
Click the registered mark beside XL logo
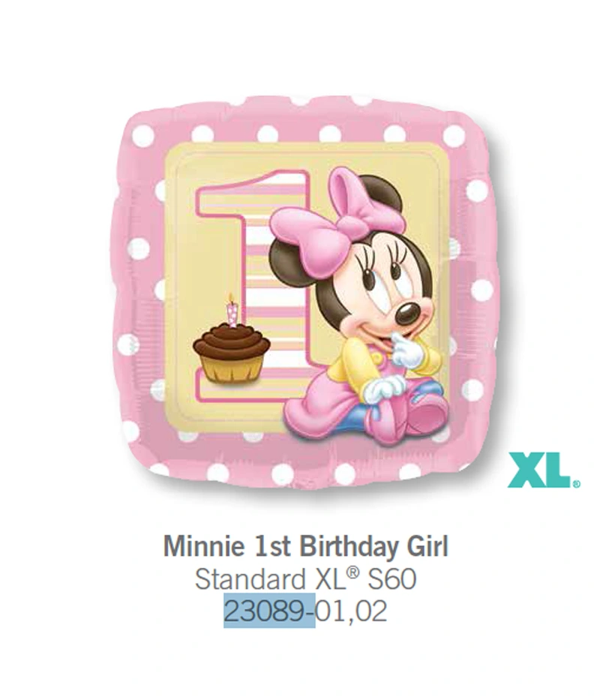coord(576,483)
